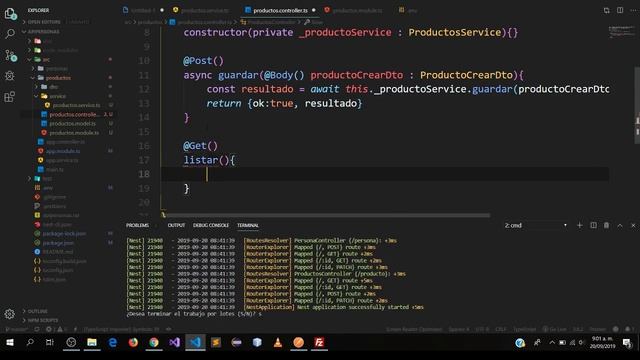Open the editor More Actions ellipsis menu
The height and width of the screenshot is (360, 640).
pyautogui.click(x=633, y=10)
